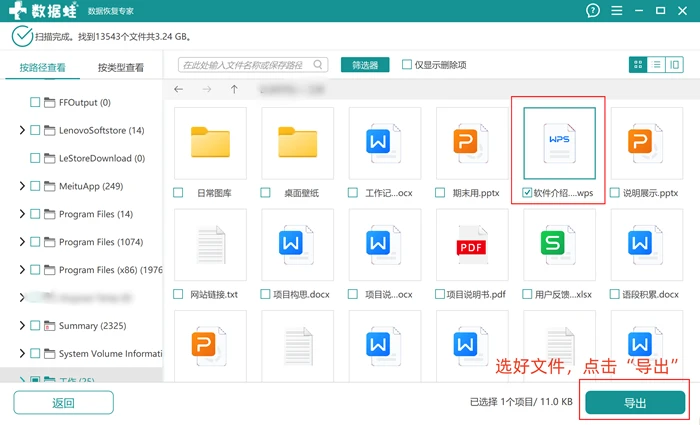
Task: Navigate up one folder level arrow
Action: tap(234, 89)
